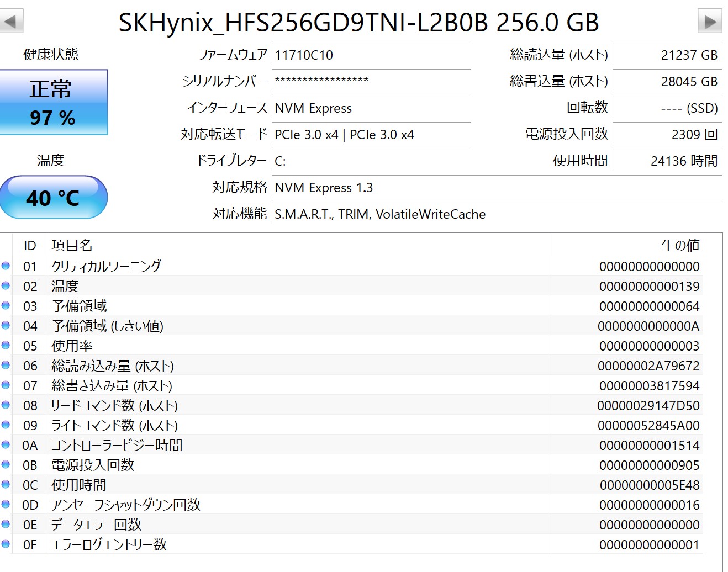Click raw value 00000000000016
Image resolution: width=728 pixels, height=572 pixels.
(650, 505)
